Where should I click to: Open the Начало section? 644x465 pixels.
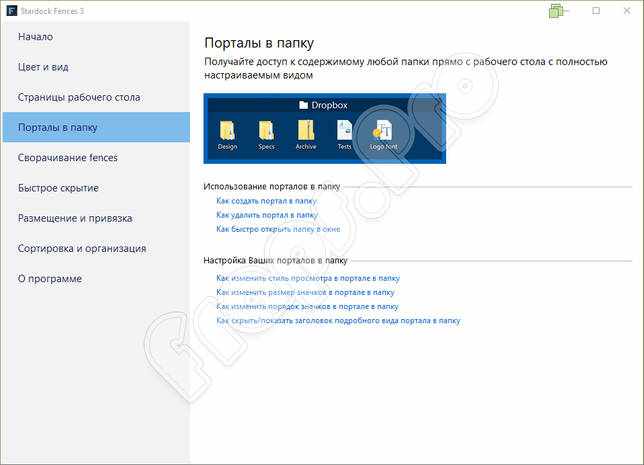pos(35,37)
